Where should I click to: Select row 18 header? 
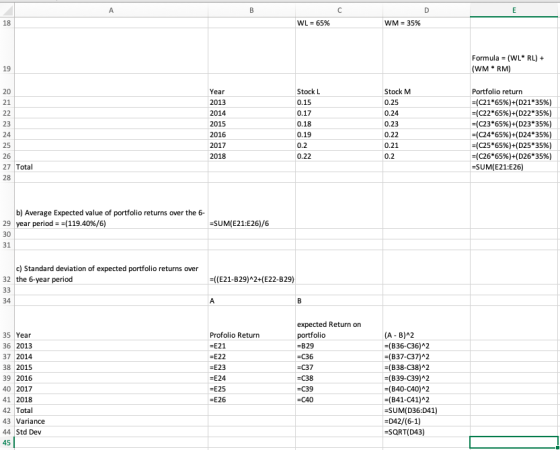tap(7, 23)
